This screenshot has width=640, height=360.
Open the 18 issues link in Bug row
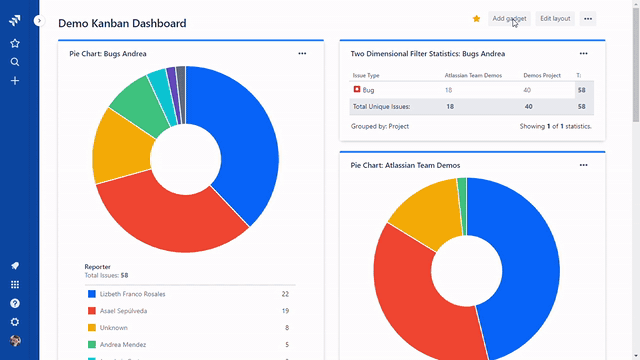coord(449,90)
